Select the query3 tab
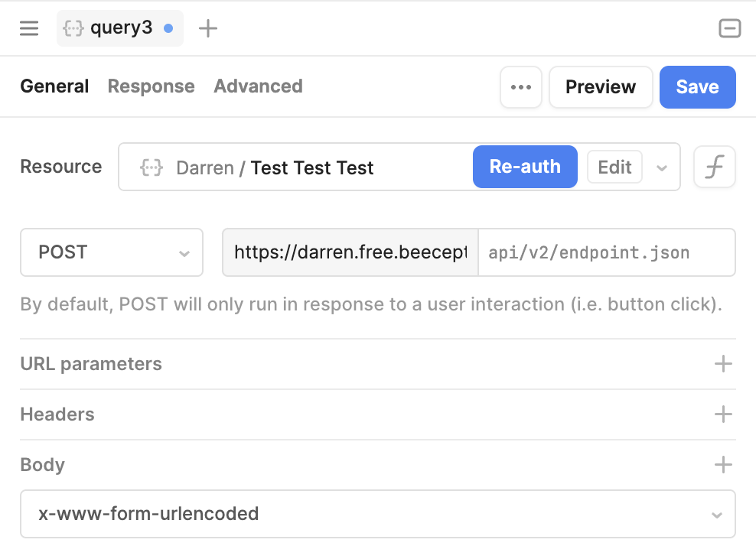 pyautogui.click(x=120, y=29)
